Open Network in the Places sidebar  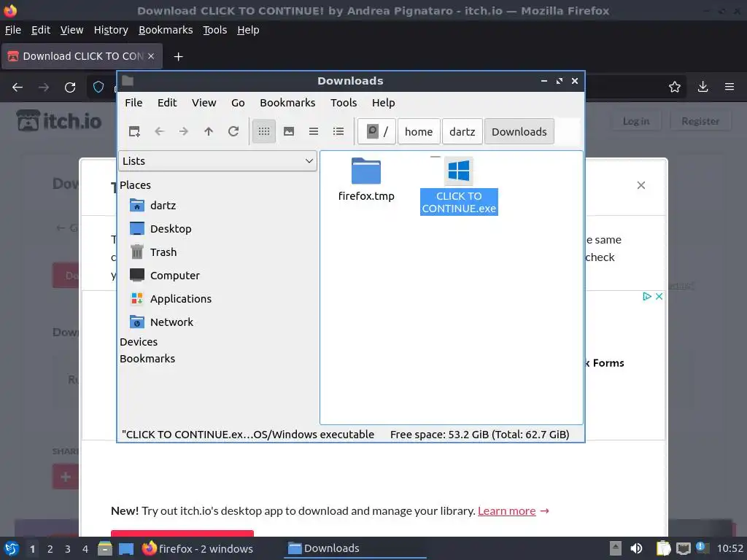(171, 322)
